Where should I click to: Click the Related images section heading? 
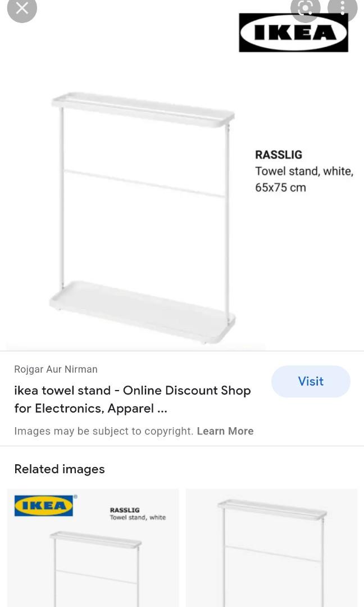pos(59,469)
